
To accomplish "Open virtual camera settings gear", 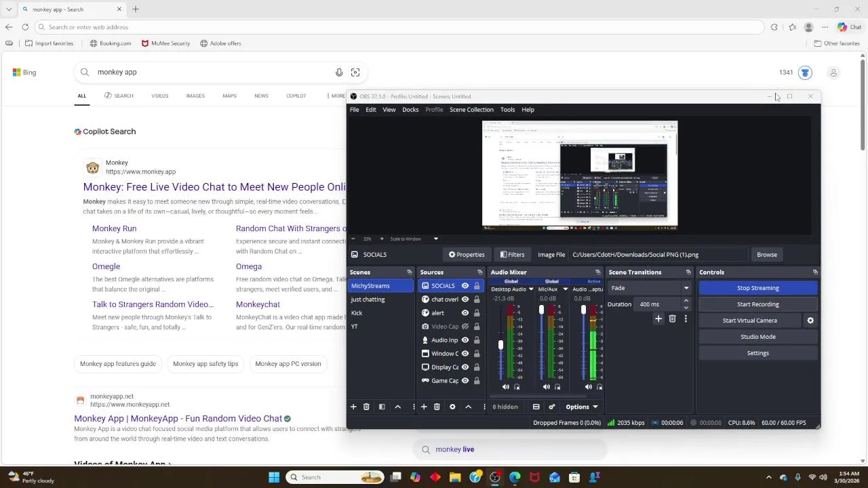I will [810, 321].
